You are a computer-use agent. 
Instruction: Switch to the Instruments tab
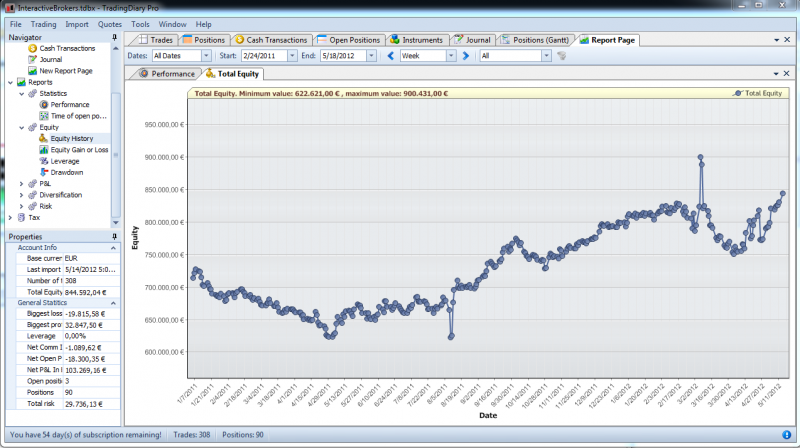click(417, 40)
